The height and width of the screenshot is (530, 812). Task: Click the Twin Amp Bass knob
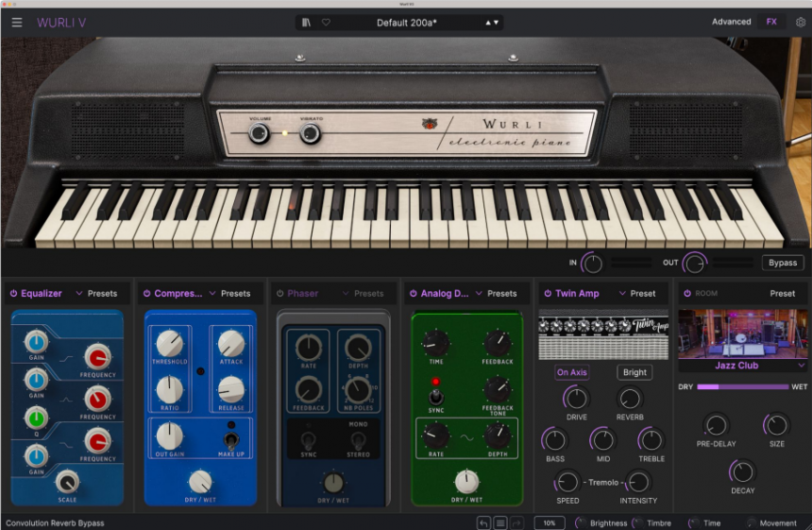click(x=554, y=440)
